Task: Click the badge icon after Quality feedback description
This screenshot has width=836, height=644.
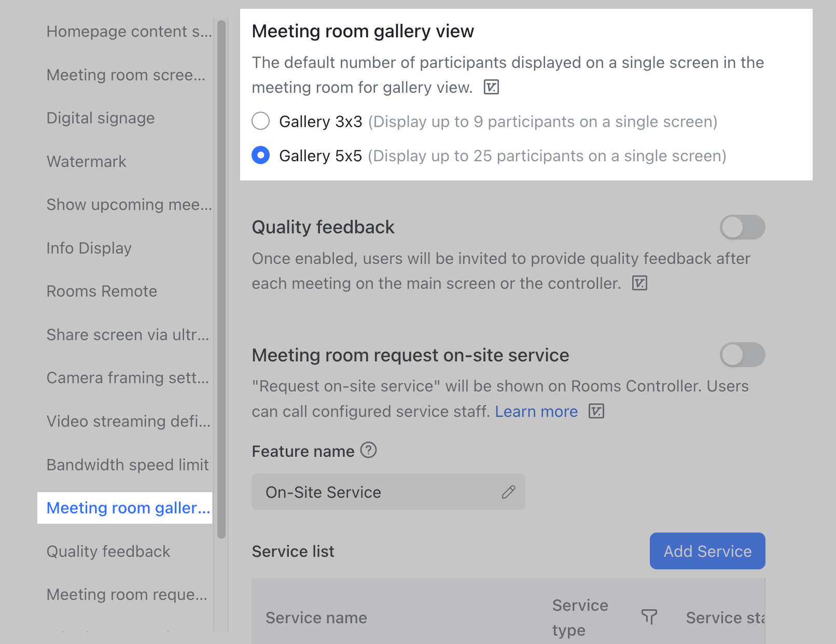Action: point(639,283)
